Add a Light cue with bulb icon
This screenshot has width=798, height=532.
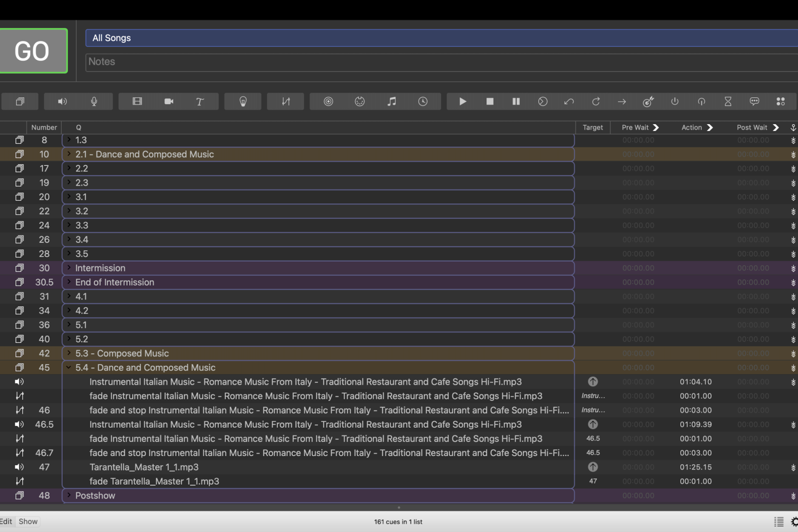pyautogui.click(x=243, y=101)
